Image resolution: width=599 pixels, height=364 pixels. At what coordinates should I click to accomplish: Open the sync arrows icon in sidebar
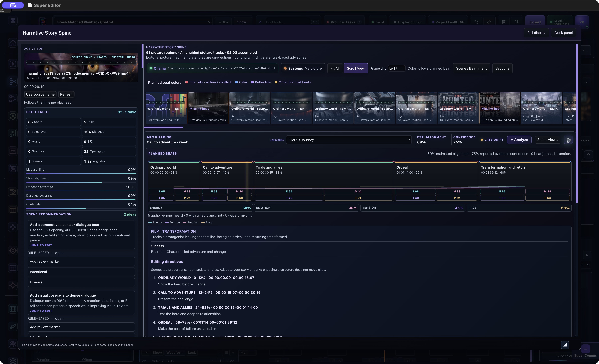(x=13, y=326)
